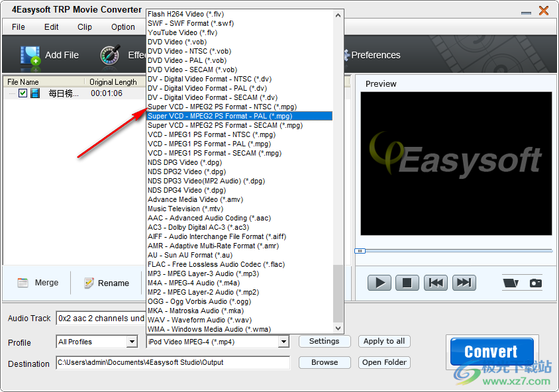Click the Destination path field
Viewport: 559px width, 392px height.
[x=173, y=362]
